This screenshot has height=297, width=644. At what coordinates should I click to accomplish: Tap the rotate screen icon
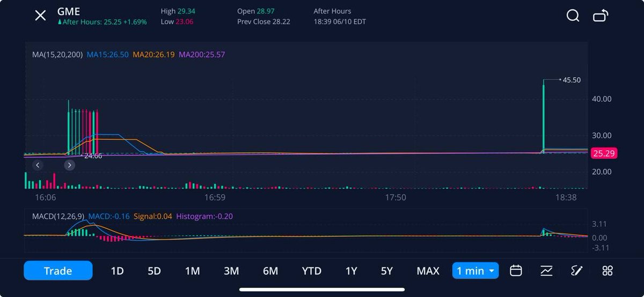pyautogui.click(x=601, y=16)
